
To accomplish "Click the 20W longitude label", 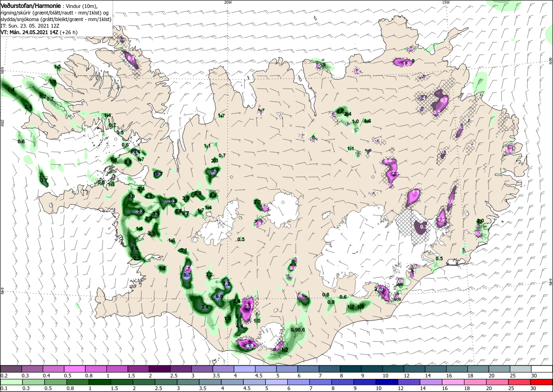I will pos(228,2).
